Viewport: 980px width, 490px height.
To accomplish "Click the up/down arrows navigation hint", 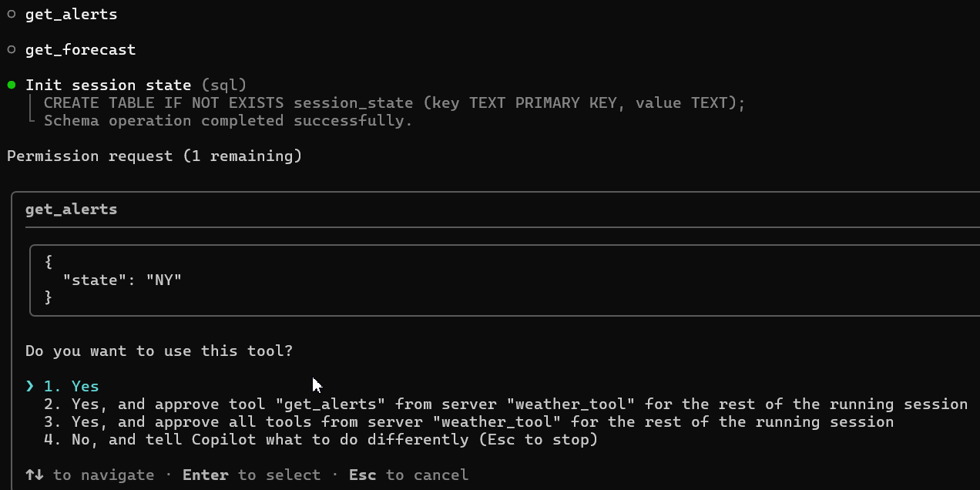I will click(x=34, y=475).
